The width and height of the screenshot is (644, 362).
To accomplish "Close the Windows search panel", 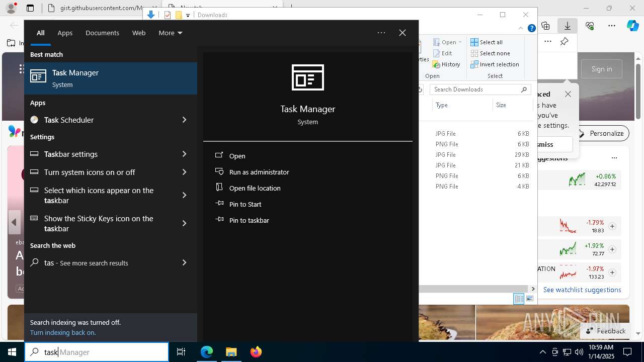I will pos(403,33).
